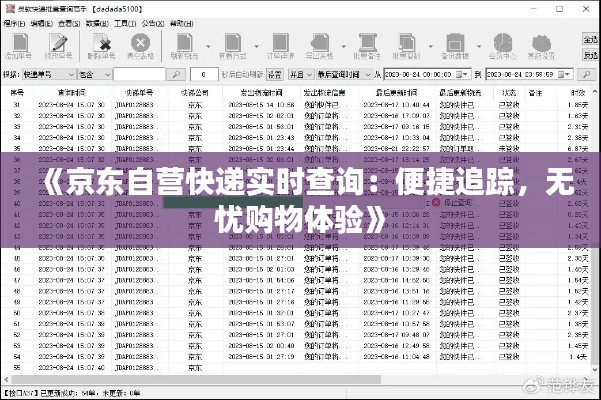Expand the arrow next to 导出表格

pyautogui.click(x=343, y=46)
